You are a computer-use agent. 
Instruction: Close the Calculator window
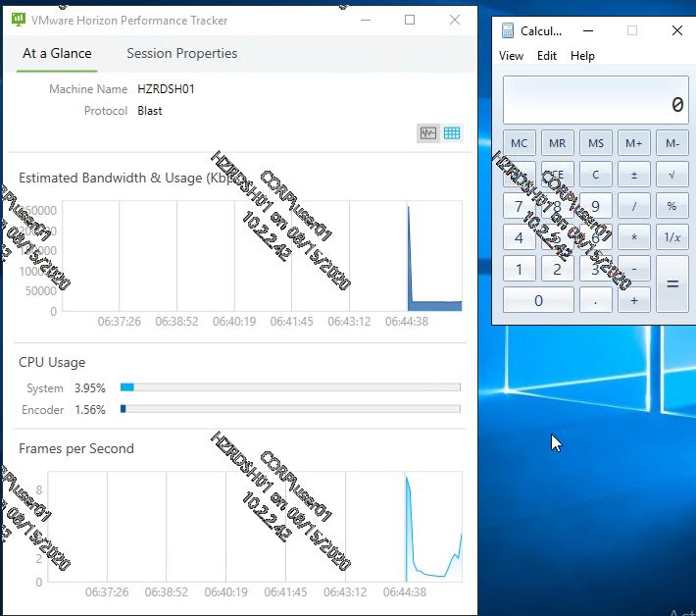point(677,30)
